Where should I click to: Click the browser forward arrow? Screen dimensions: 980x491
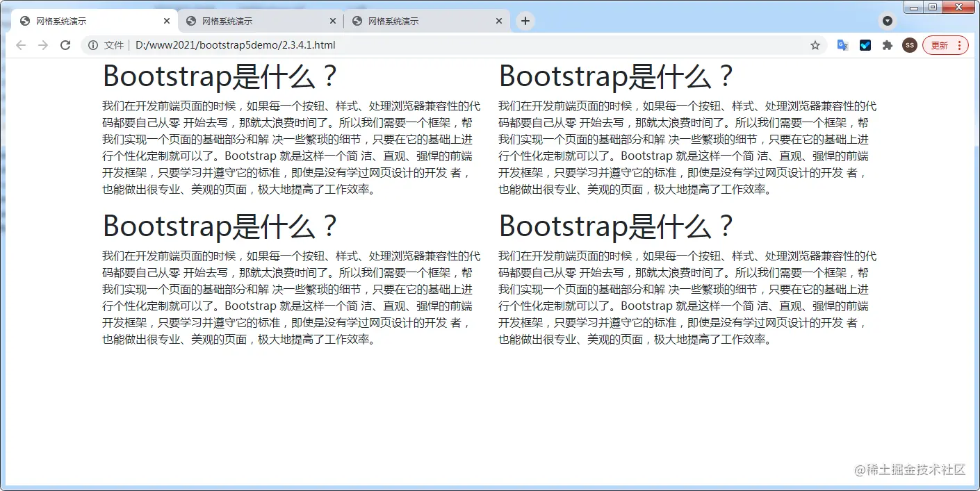(43, 45)
